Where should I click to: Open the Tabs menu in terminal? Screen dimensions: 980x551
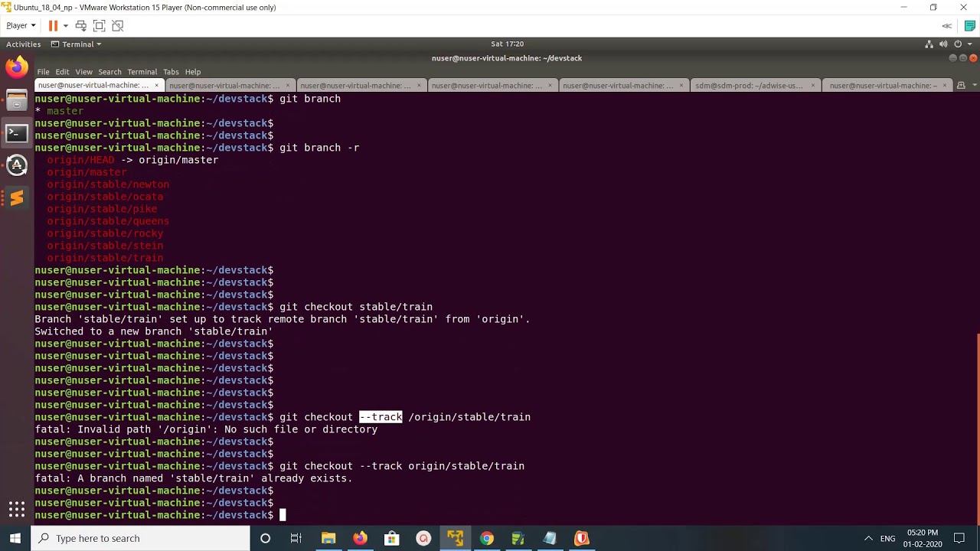pyautogui.click(x=171, y=72)
